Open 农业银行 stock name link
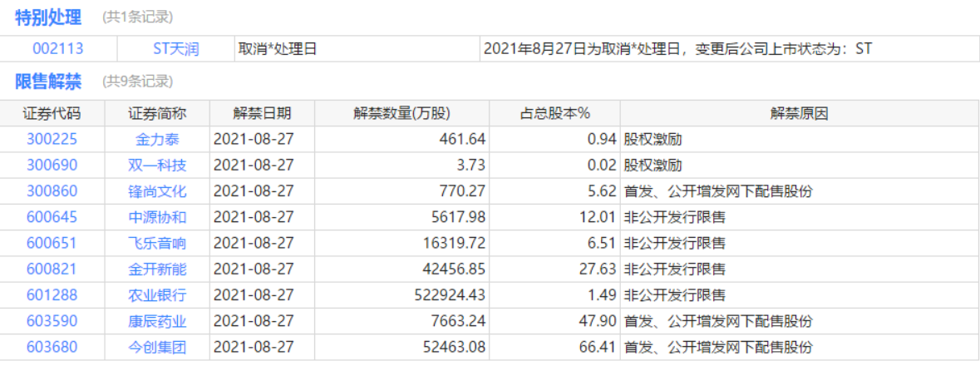This screenshot has height=366, width=980. coord(157,294)
